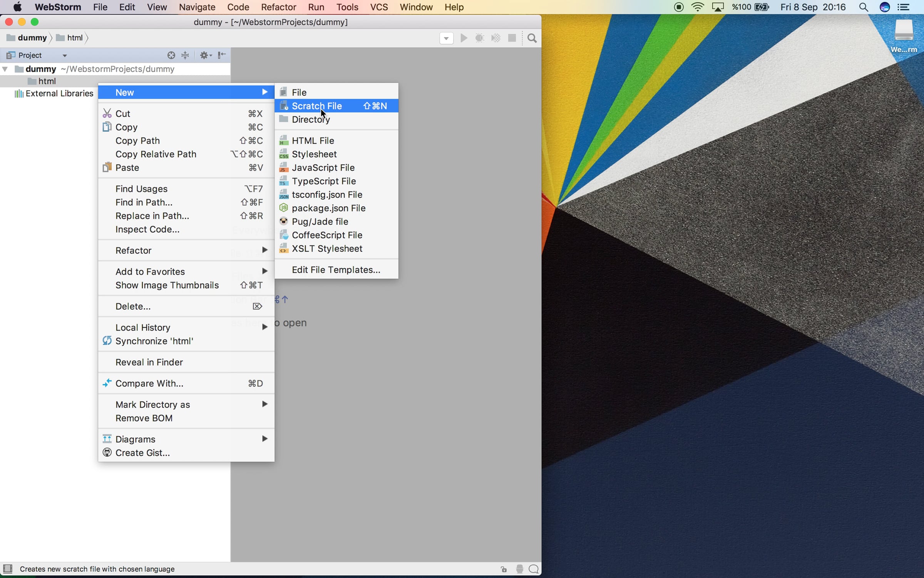Open the Navigate menu
The image size is (924, 578).
(197, 7)
